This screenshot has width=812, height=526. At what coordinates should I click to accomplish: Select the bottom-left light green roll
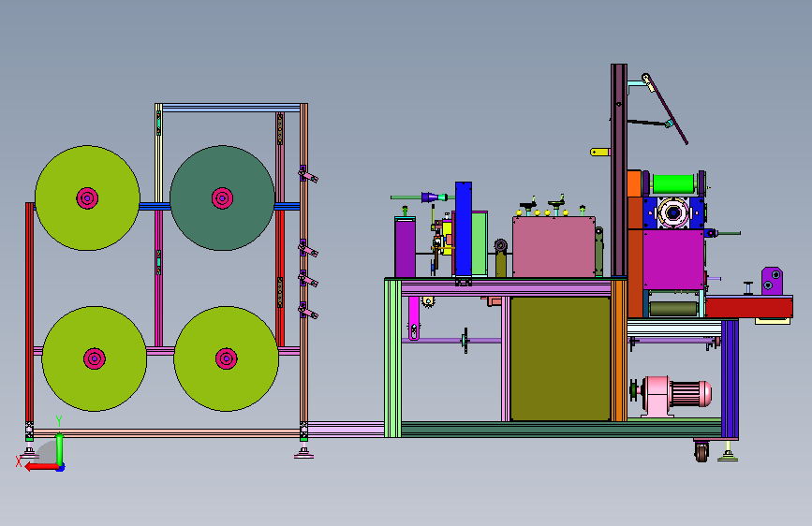point(95,358)
